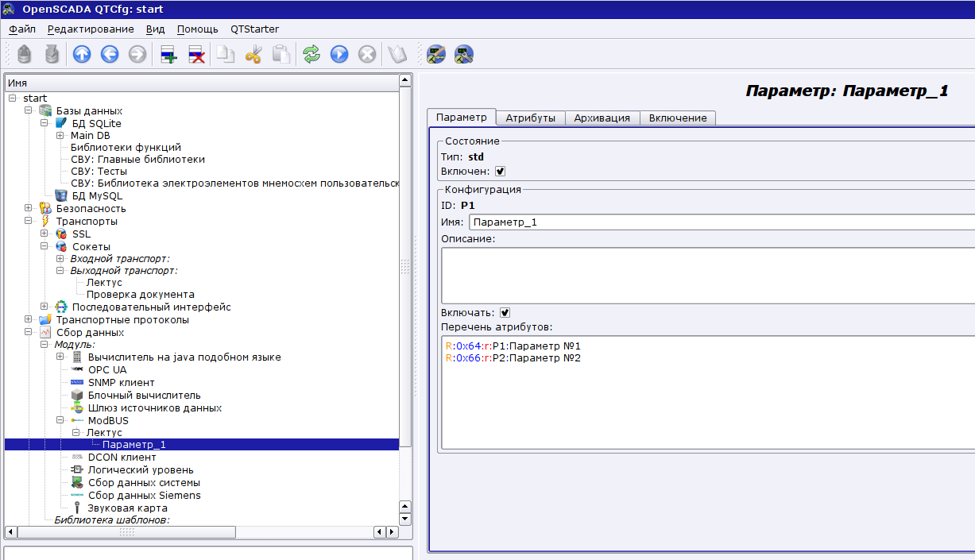Open the "Редактирование" menu

coord(91,29)
